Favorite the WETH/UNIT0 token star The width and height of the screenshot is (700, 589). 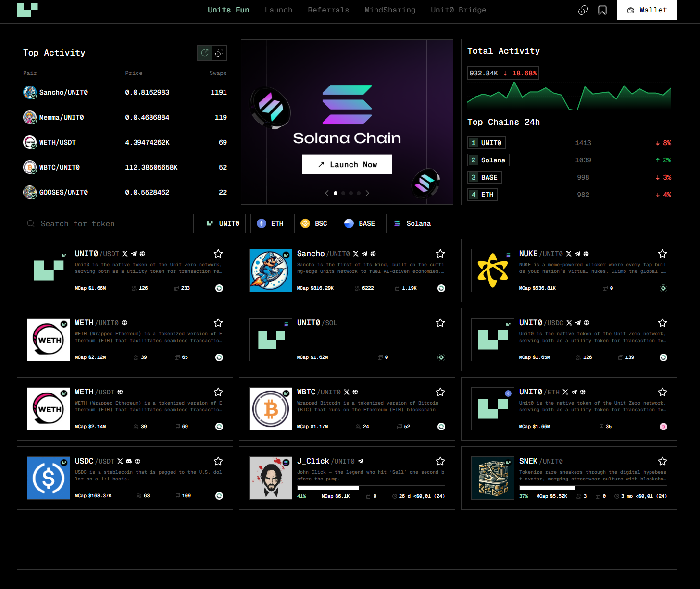click(x=218, y=323)
